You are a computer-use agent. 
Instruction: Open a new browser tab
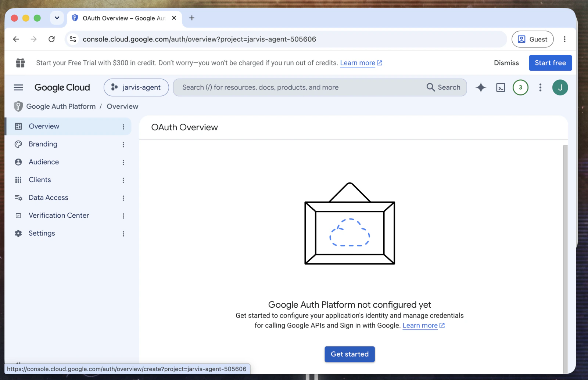coord(192,18)
